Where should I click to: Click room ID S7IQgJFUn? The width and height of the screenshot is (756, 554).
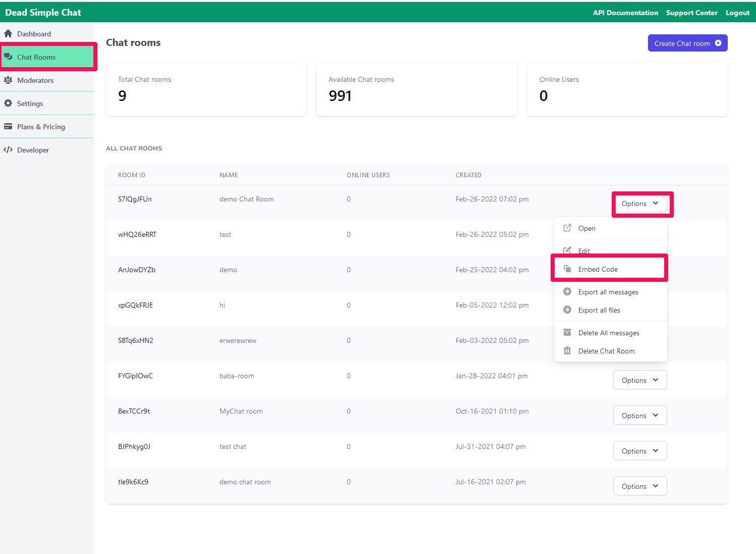pos(135,199)
